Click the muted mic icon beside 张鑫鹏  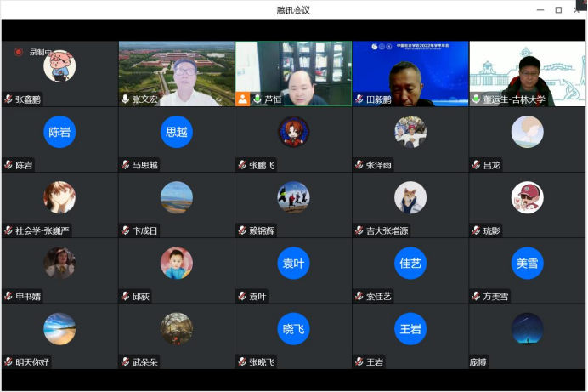pos(8,99)
